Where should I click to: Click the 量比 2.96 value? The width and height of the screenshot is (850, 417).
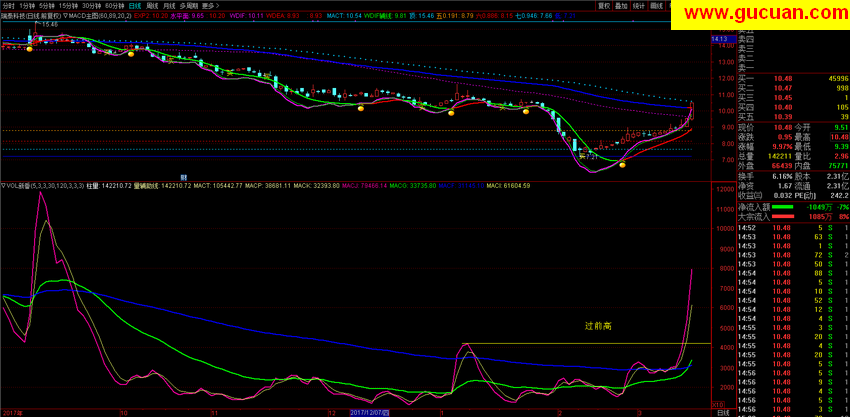[841, 156]
